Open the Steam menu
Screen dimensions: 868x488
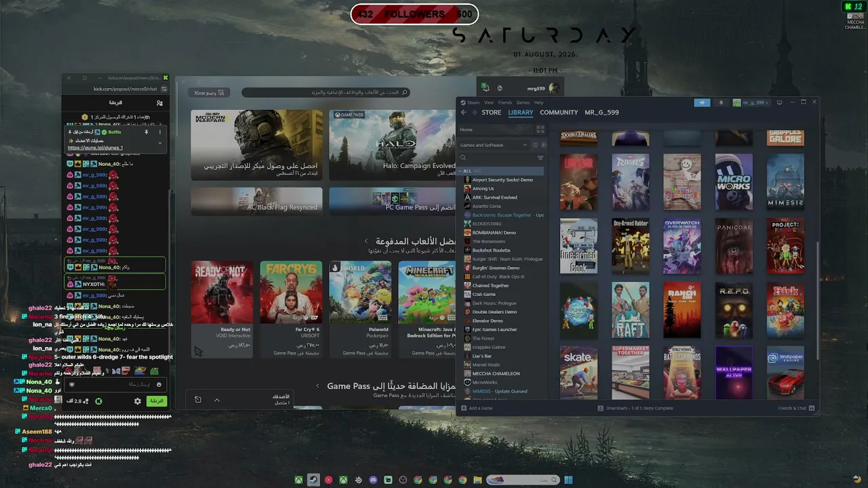pos(473,102)
